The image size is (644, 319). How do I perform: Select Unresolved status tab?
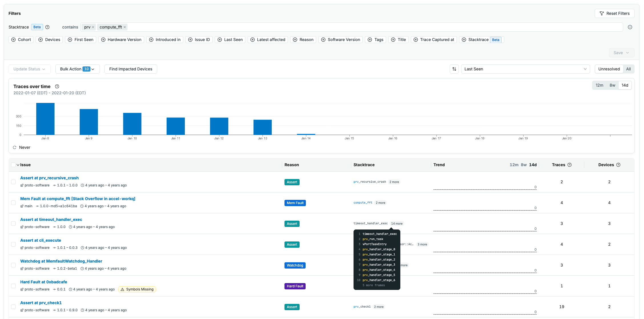tap(609, 69)
